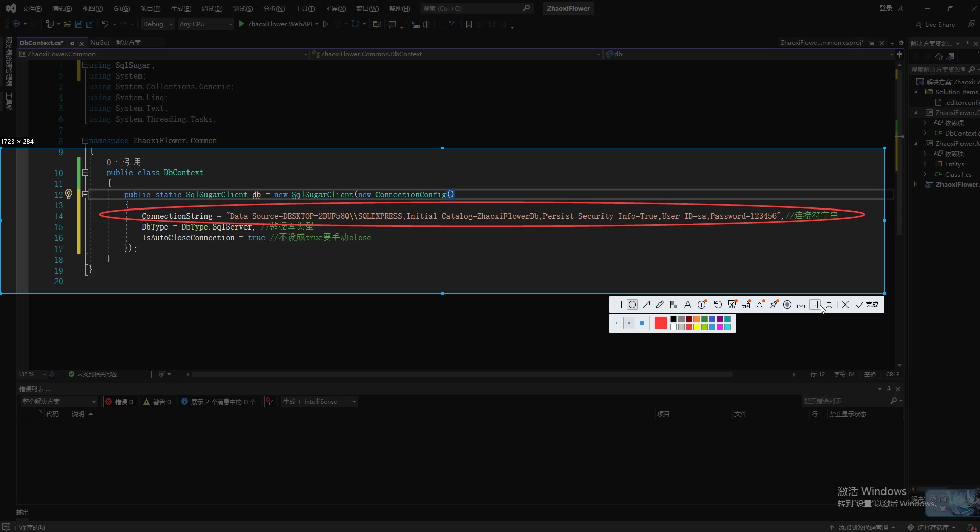Viewport: 980px width, 532px height.
Task: Click Live Share button
Action: (935, 25)
